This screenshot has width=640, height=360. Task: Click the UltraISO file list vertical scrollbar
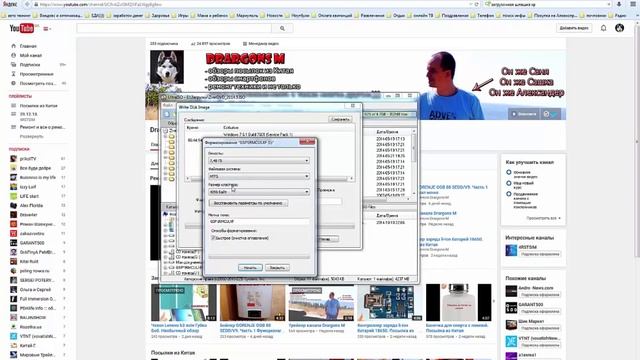coord(414,162)
